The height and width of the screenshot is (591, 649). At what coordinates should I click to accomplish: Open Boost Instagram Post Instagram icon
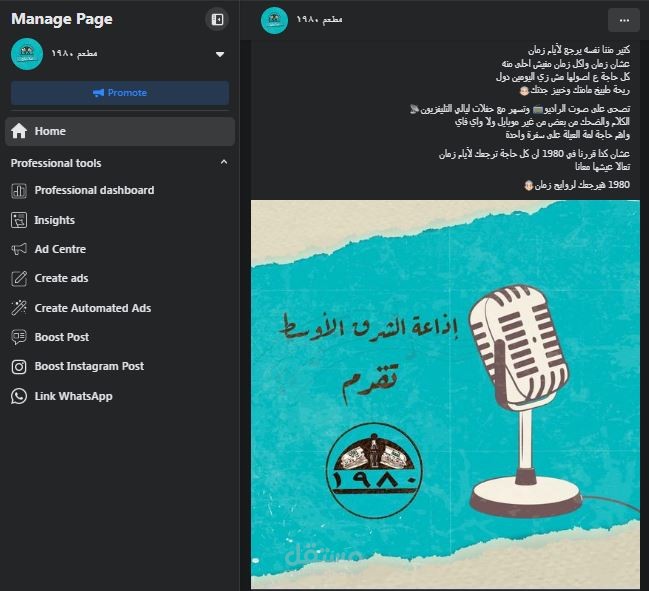click(x=19, y=367)
